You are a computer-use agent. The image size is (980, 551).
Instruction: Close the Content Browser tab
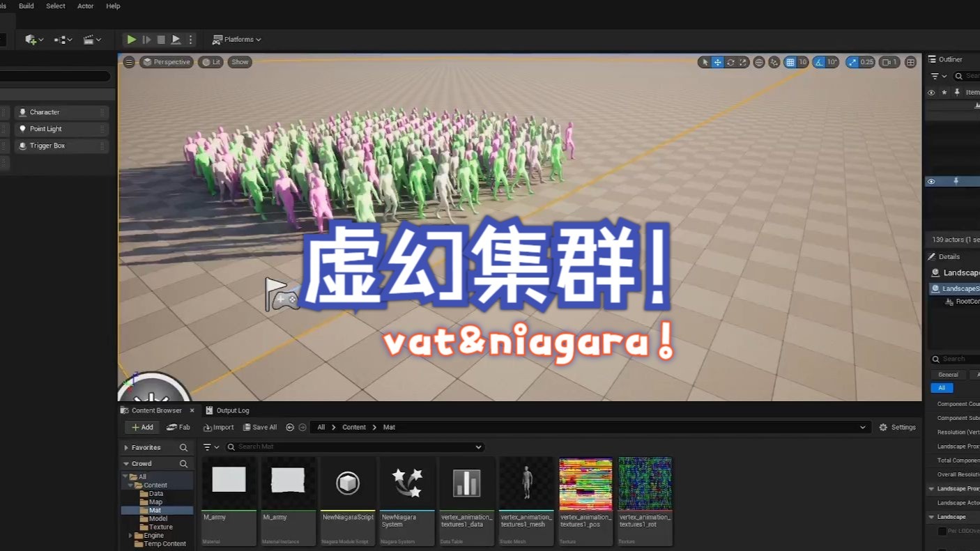coord(192,410)
